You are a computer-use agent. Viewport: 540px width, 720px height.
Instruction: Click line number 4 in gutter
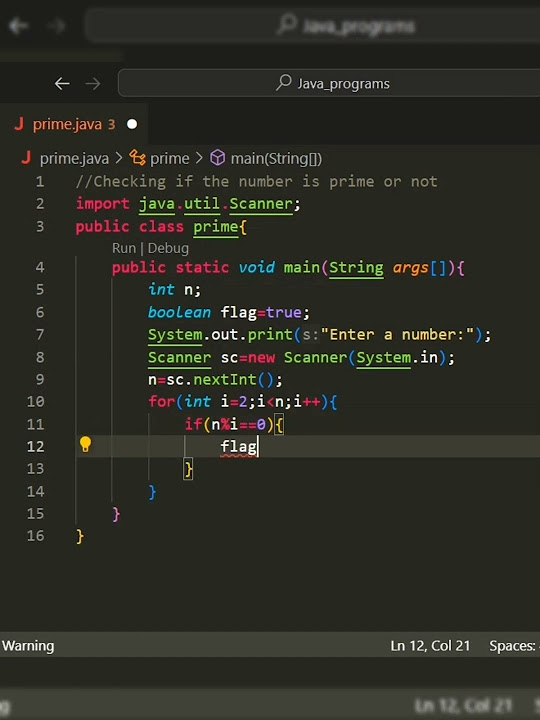coord(40,267)
